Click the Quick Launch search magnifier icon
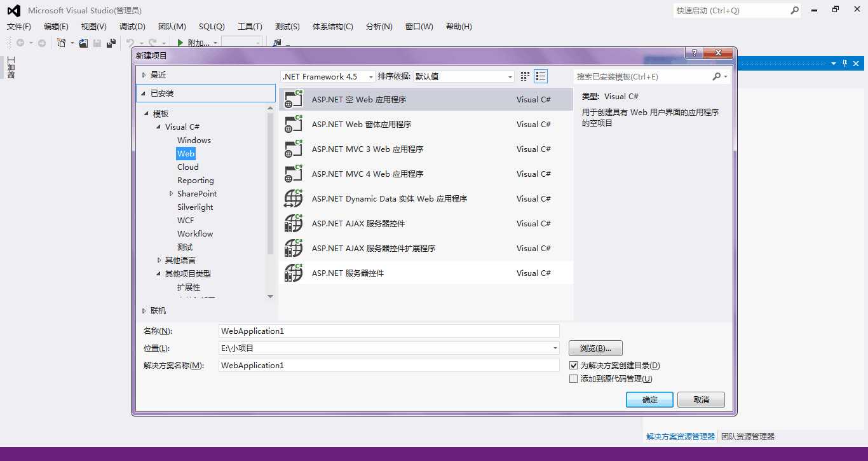 pyautogui.click(x=794, y=10)
